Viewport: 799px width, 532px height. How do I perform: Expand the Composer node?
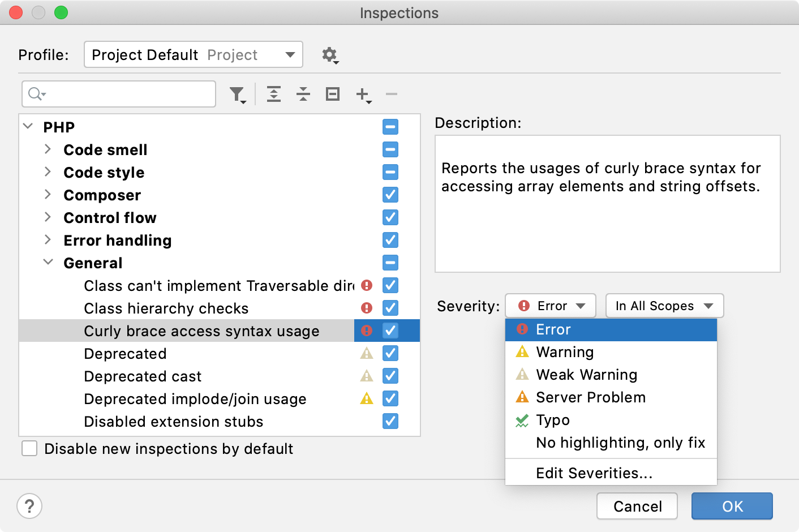pos(48,195)
